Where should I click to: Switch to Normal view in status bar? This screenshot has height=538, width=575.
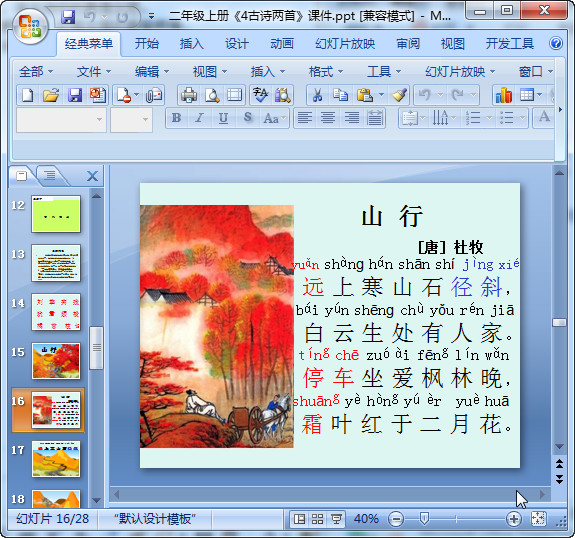point(299,519)
